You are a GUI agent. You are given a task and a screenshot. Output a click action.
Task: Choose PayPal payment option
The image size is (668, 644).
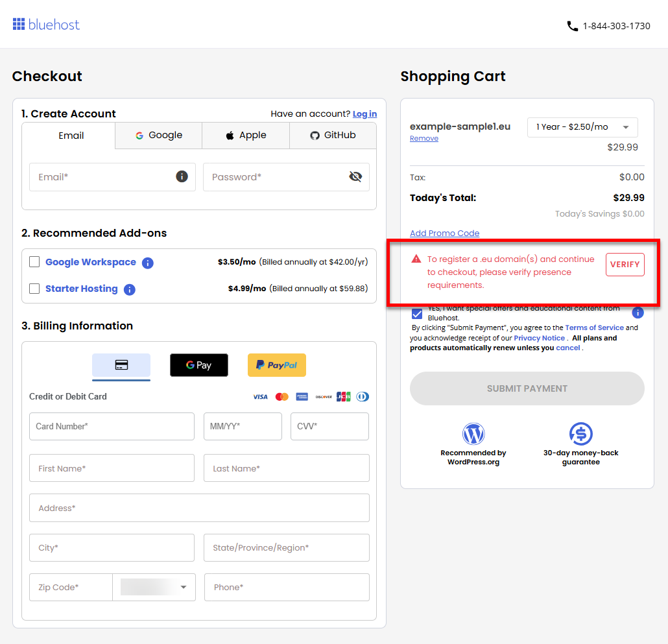(277, 365)
